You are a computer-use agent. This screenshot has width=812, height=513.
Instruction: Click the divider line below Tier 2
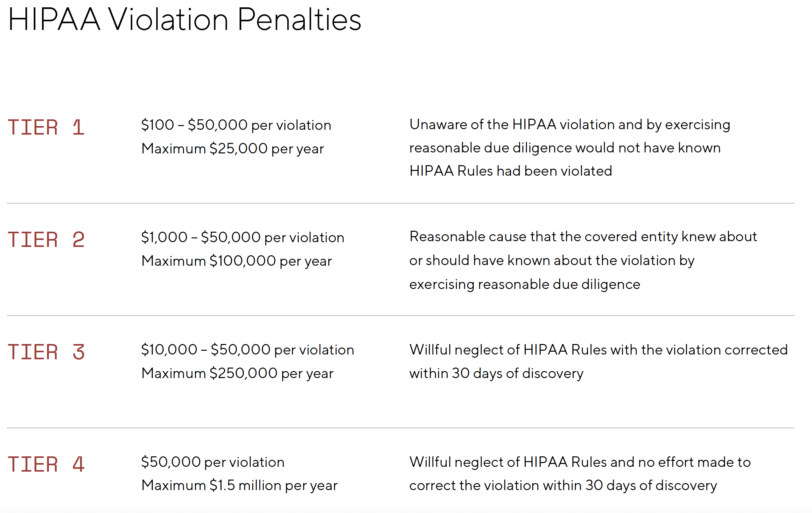point(400,315)
